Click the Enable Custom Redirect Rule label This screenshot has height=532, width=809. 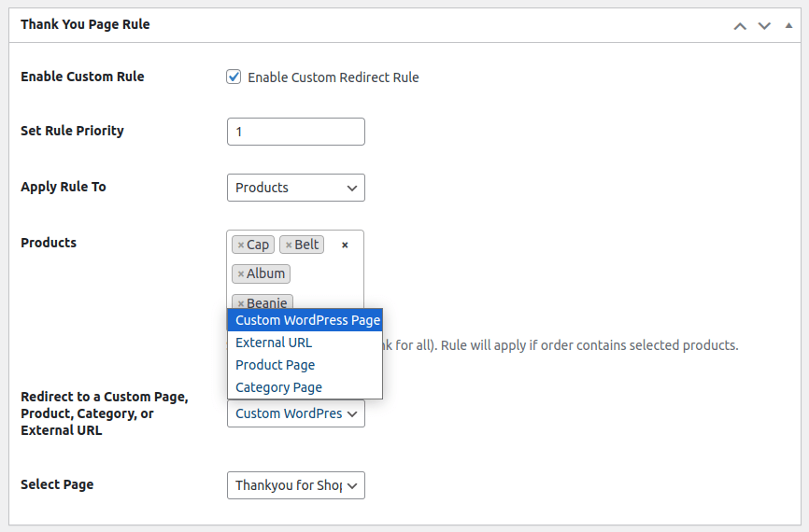click(333, 77)
